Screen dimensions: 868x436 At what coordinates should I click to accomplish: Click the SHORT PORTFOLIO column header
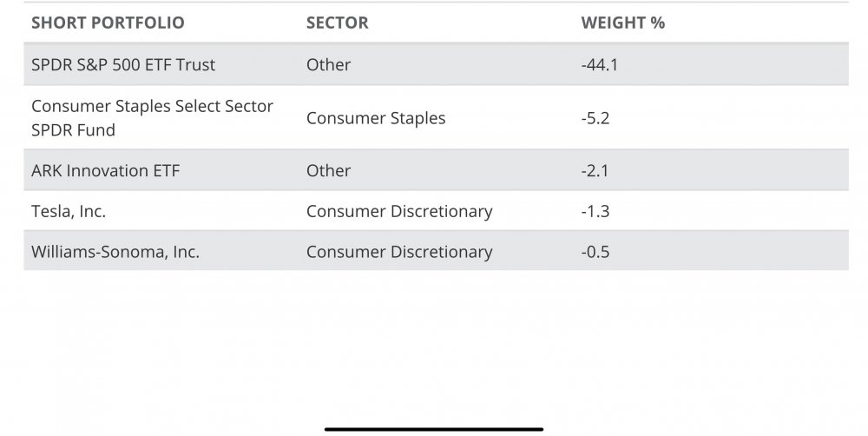click(x=108, y=23)
